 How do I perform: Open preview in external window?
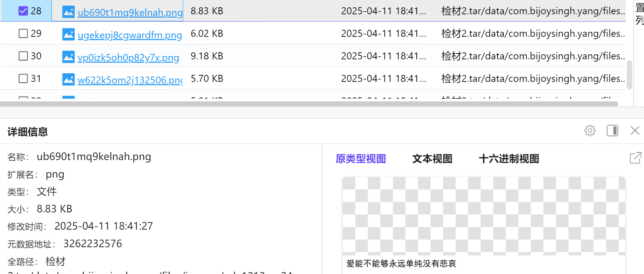coord(635,158)
